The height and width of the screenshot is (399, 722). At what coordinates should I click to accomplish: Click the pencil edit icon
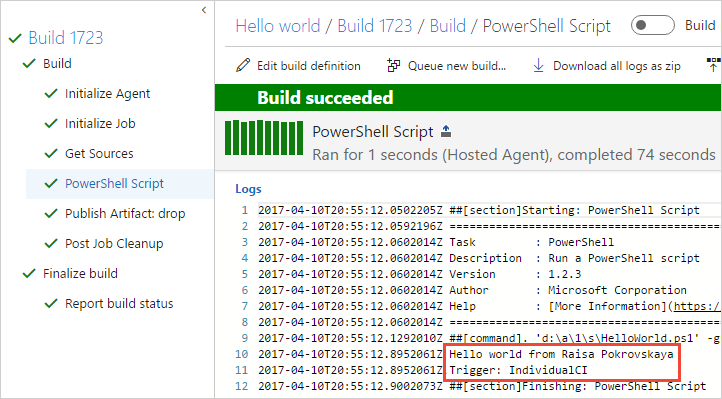coord(243,65)
